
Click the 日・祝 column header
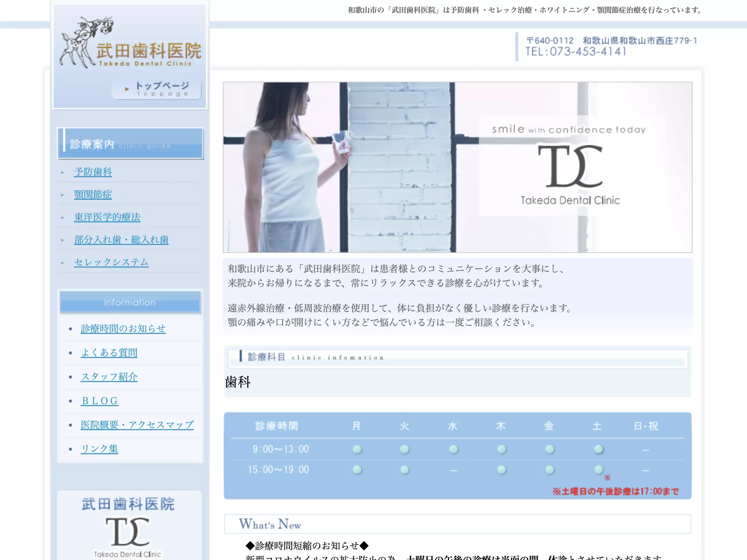click(x=646, y=426)
